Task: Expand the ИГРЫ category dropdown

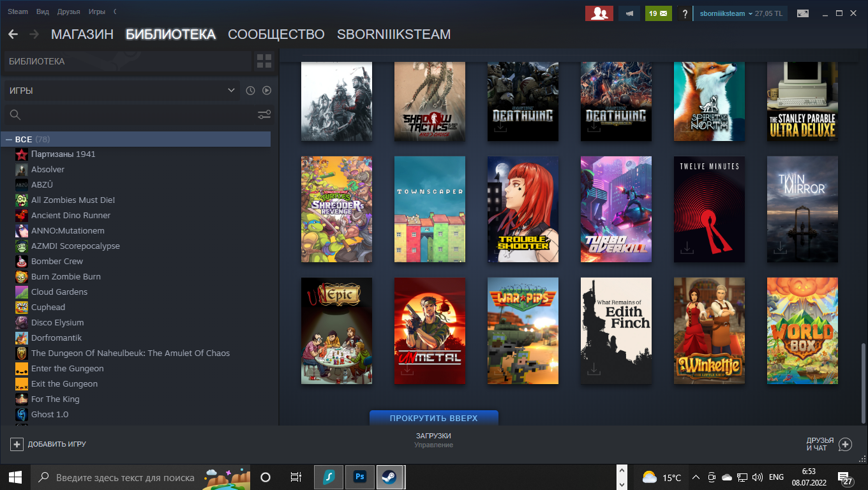Action: tap(121, 91)
